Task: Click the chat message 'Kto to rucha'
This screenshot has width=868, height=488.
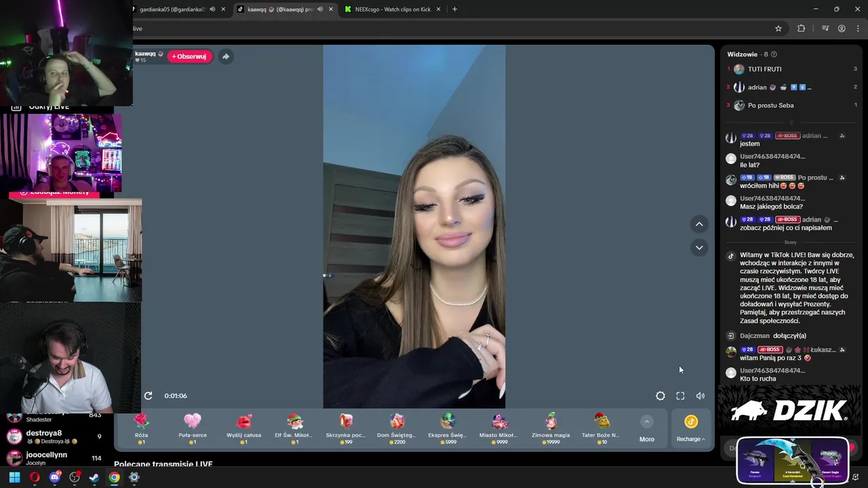Action: (x=758, y=379)
